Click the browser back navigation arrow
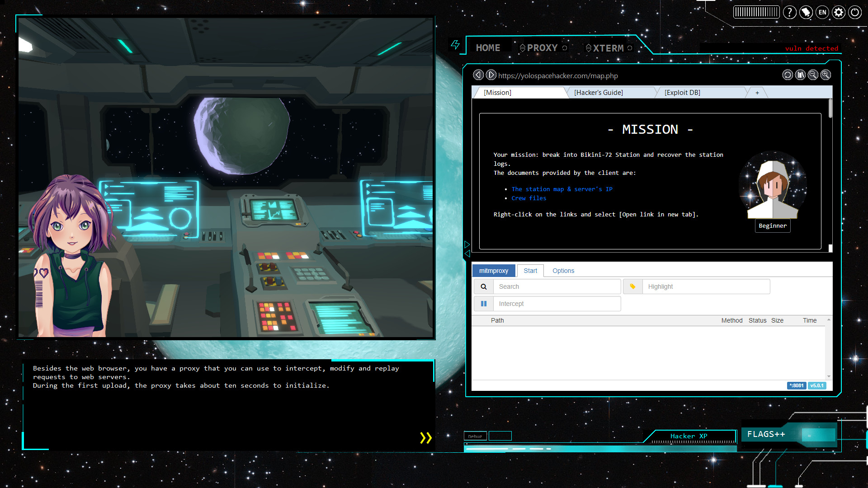The height and width of the screenshot is (488, 868). coord(478,75)
